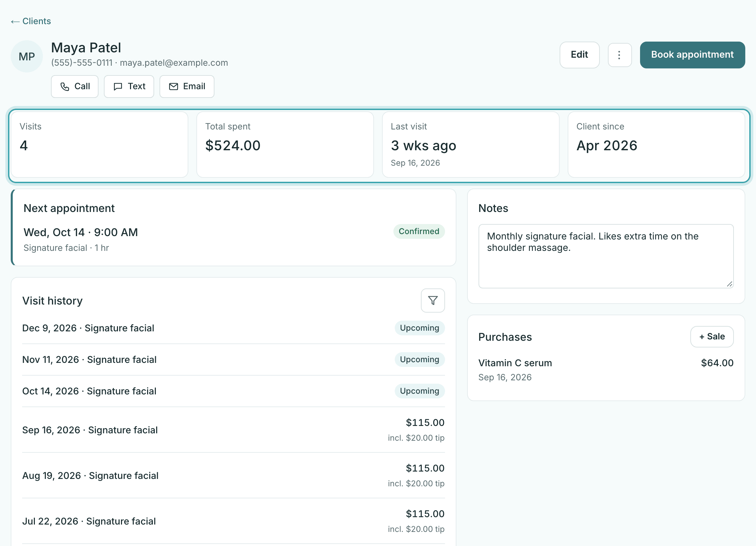Viewport: 756px width, 546px height.
Task: Open the three-dot more options menu
Action: [x=620, y=55]
